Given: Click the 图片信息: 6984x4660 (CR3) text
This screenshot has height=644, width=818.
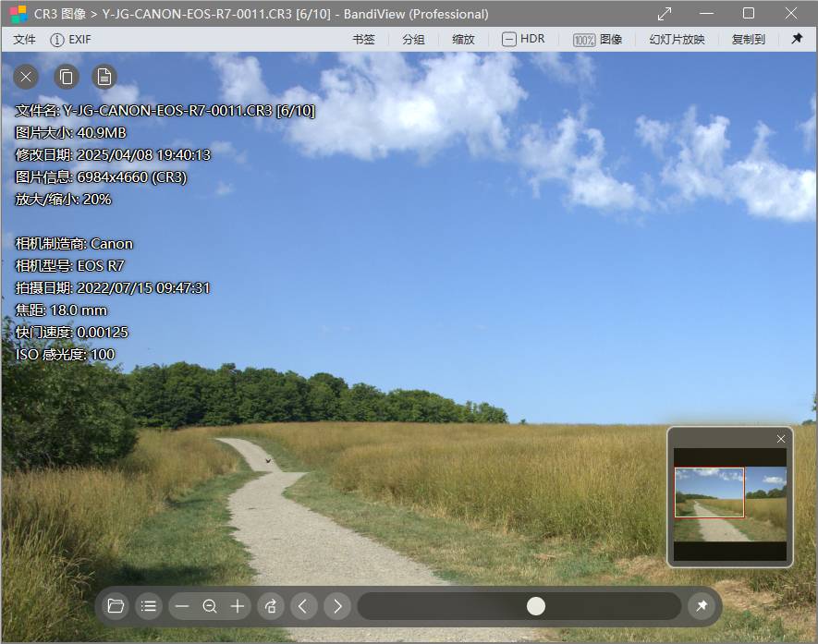Looking at the screenshot, I should (x=101, y=177).
